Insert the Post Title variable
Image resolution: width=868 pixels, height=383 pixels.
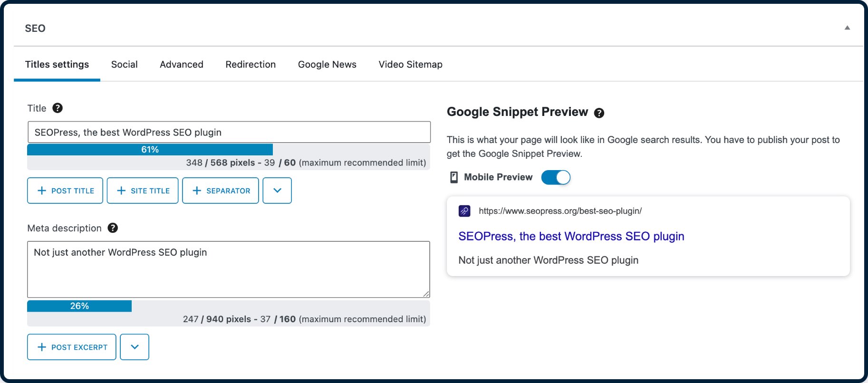[65, 191]
